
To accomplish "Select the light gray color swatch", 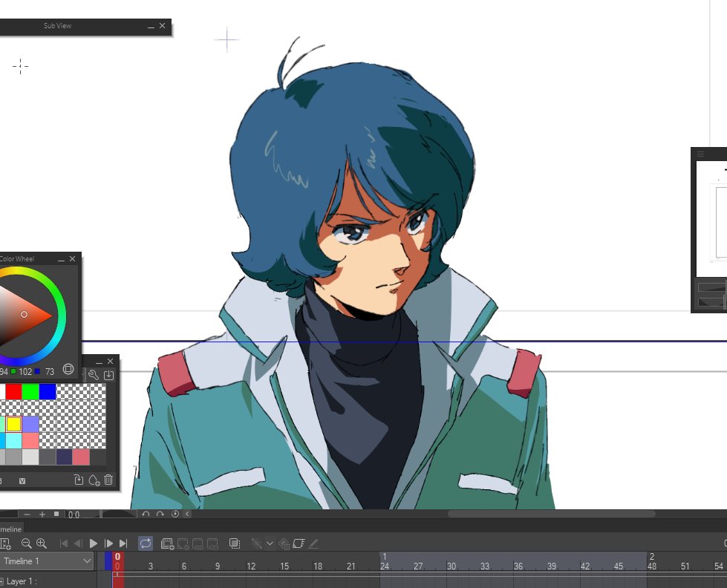I will pyautogui.click(x=30, y=457).
